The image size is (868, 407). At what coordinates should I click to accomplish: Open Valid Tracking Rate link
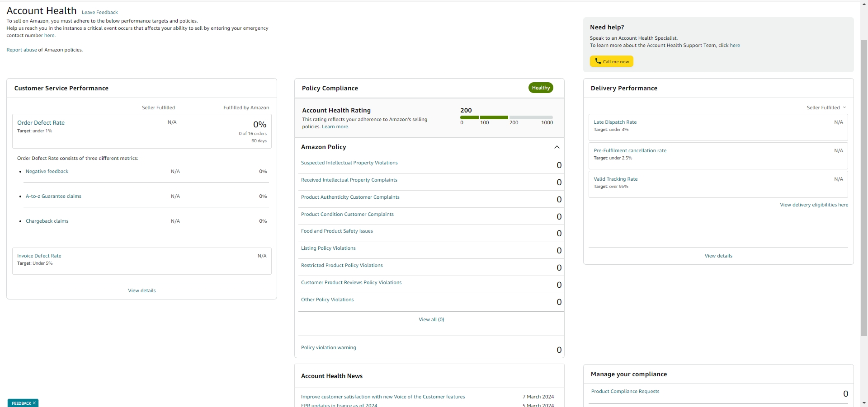[615, 179]
